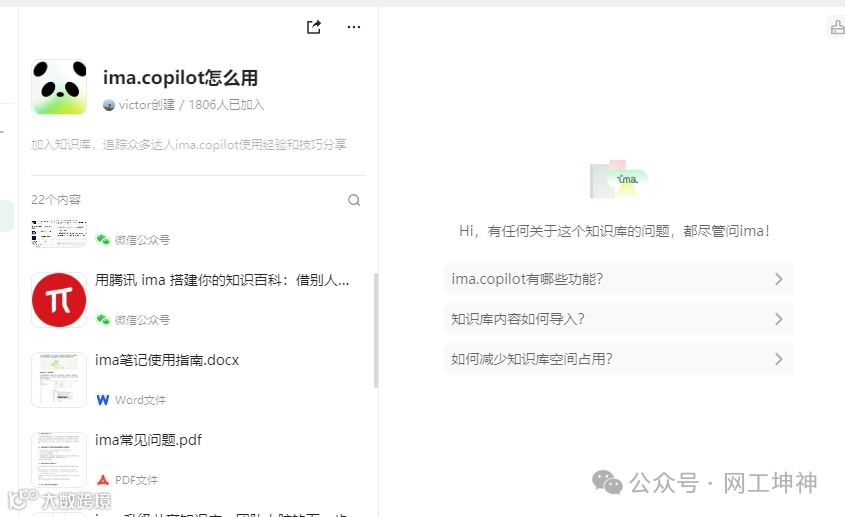Click the text 1806人已加入
Image resolution: width=845 pixels, height=517 pixels.
point(226,105)
